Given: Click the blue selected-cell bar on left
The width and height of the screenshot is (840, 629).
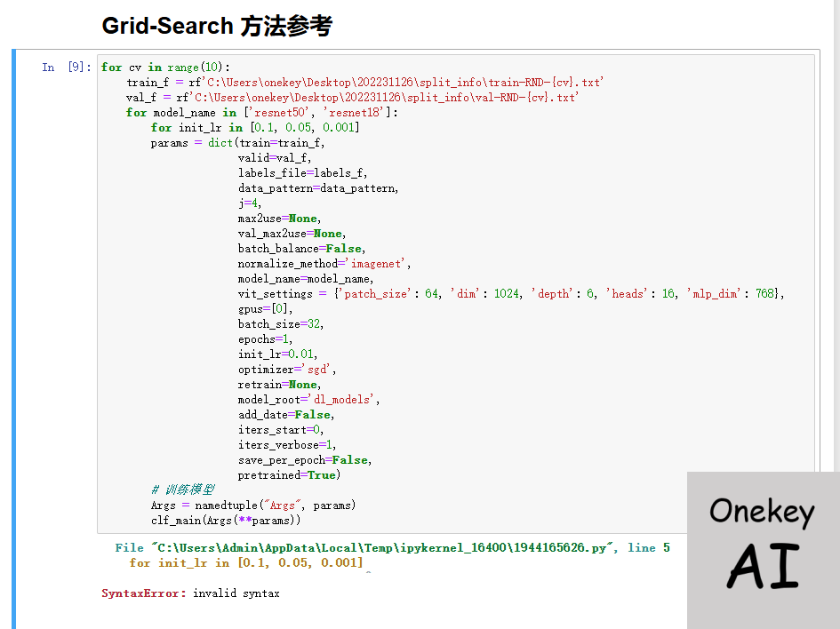Looking at the screenshot, I should pos(14,338).
